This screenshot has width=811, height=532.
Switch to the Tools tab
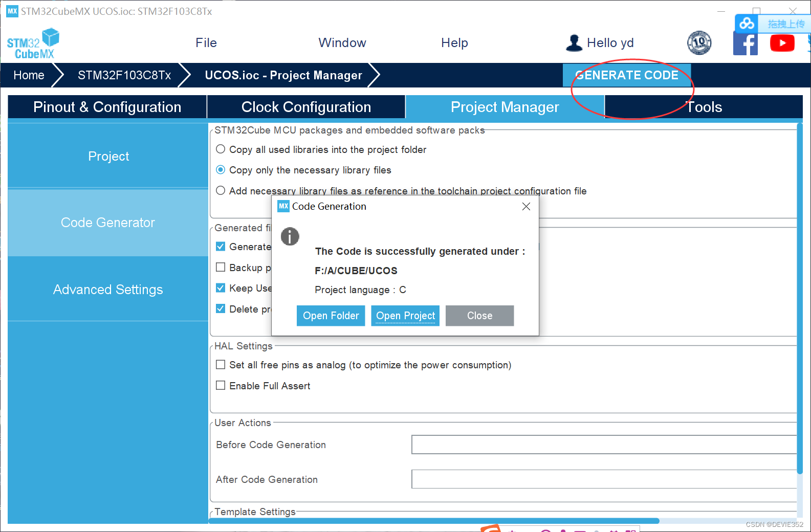[x=704, y=107]
